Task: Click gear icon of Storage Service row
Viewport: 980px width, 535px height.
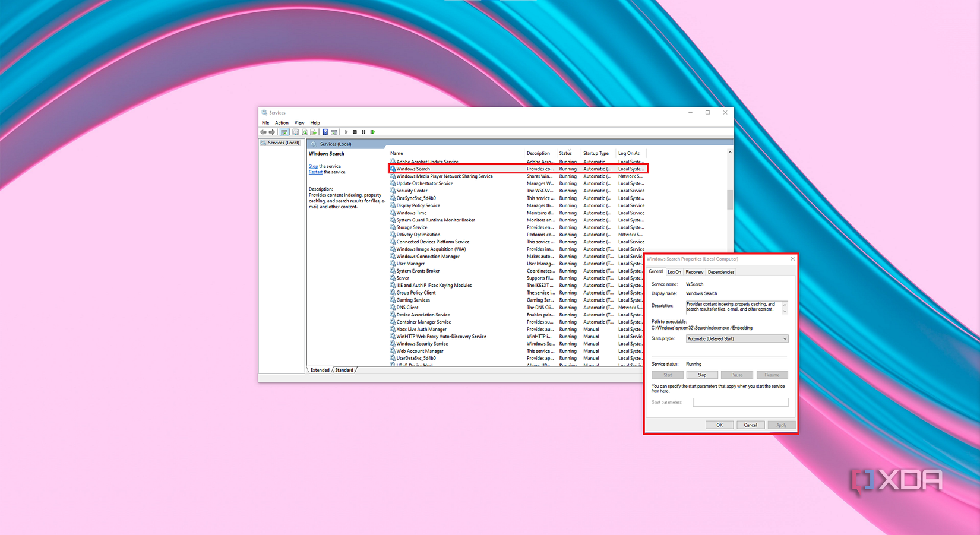Action: click(393, 227)
